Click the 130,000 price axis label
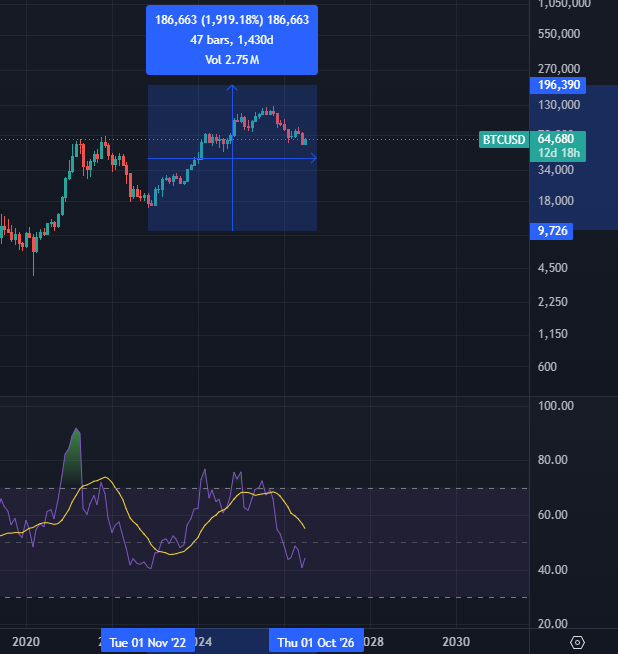Screen dimensions: 618x654 coord(559,105)
